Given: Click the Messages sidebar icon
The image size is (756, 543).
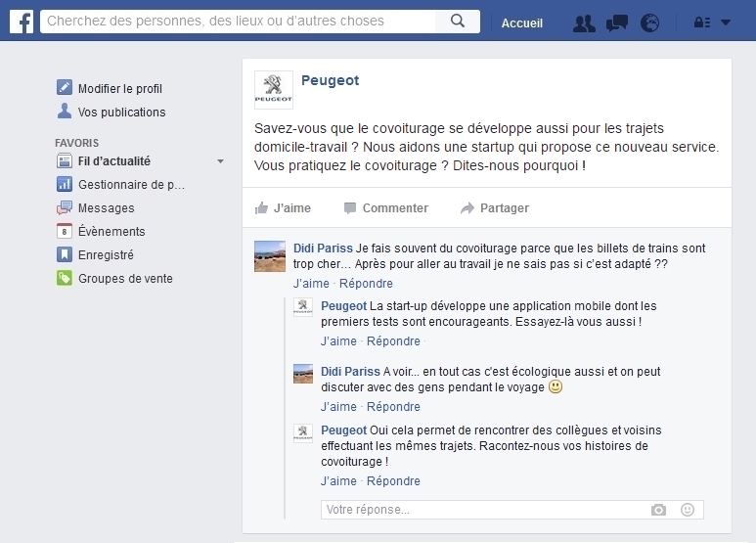Looking at the screenshot, I should [x=65, y=207].
